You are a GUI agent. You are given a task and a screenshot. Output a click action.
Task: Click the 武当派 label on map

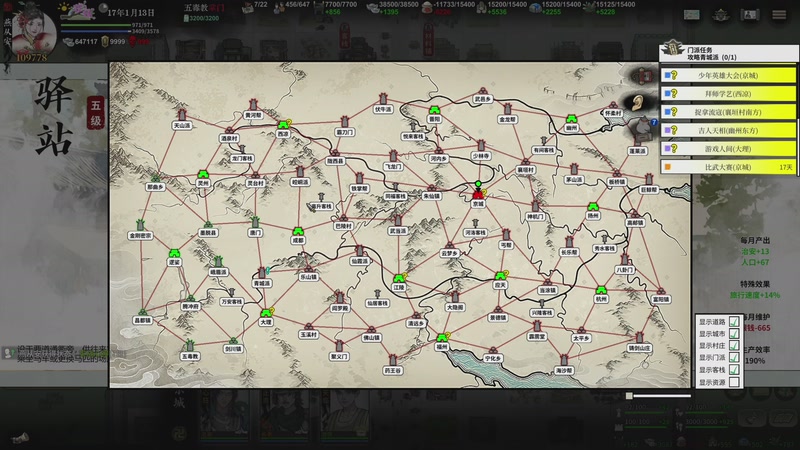[397, 231]
